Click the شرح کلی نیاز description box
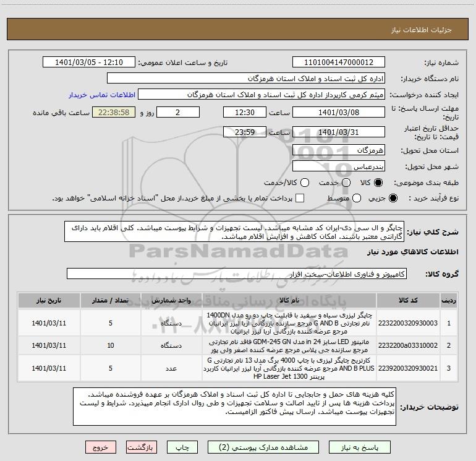This screenshot has height=461, width=476. pos(234,231)
